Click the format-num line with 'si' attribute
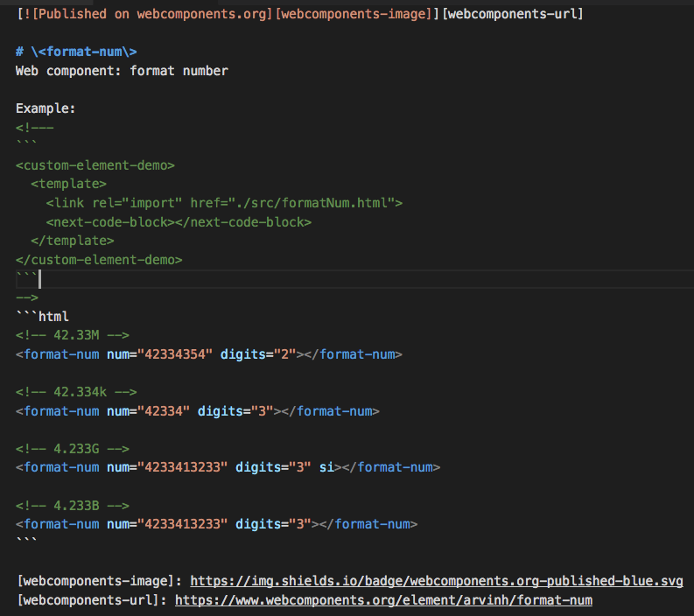Image resolution: width=694 pixels, height=616 pixels. click(228, 467)
